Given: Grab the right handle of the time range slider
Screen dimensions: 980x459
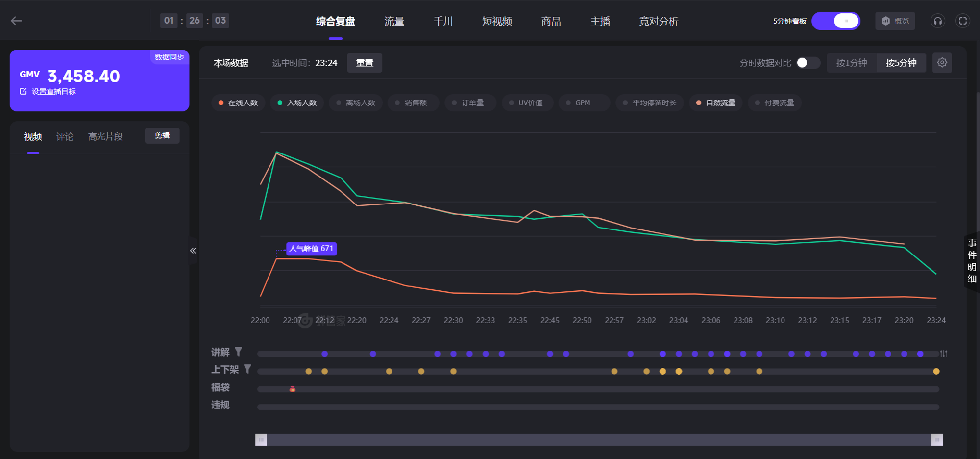Looking at the screenshot, I should [937, 439].
